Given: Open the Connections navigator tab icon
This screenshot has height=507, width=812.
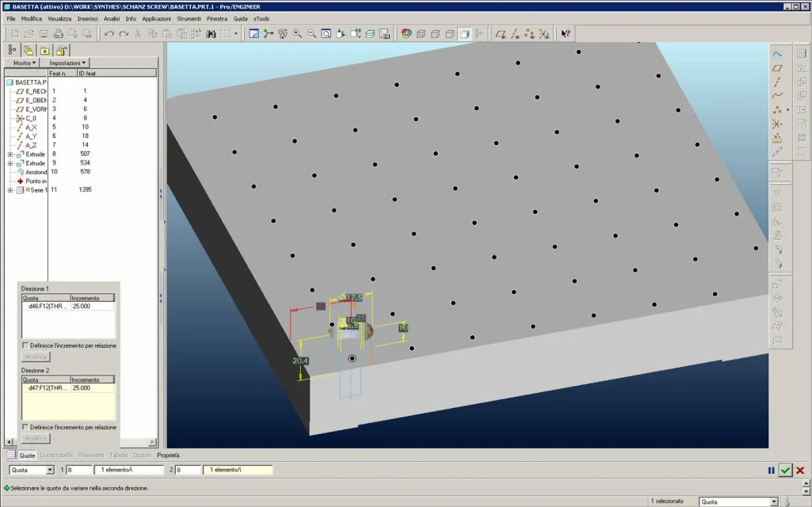Looking at the screenshot, I should (62, 50).
